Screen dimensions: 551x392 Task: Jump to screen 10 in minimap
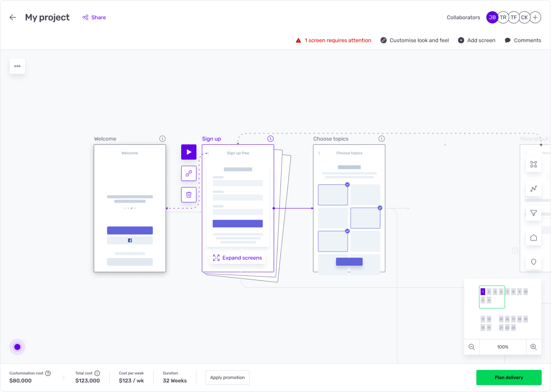525,291
